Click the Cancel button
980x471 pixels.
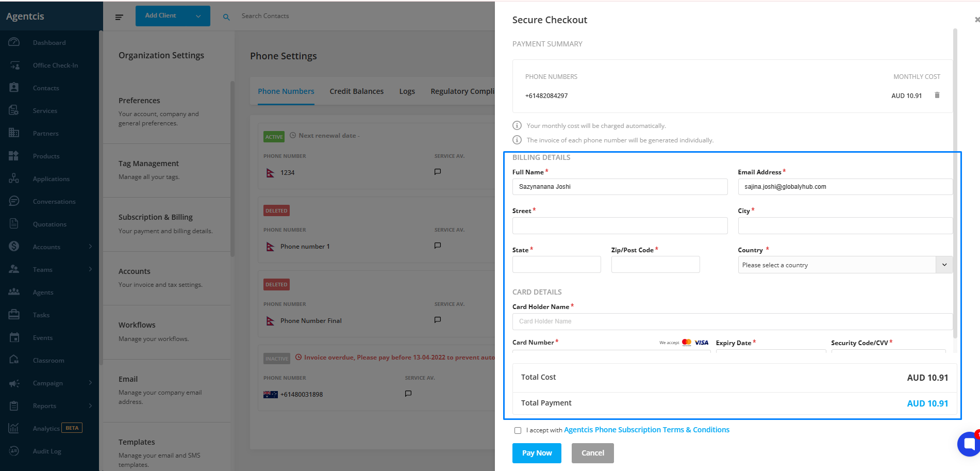(593, 453)
